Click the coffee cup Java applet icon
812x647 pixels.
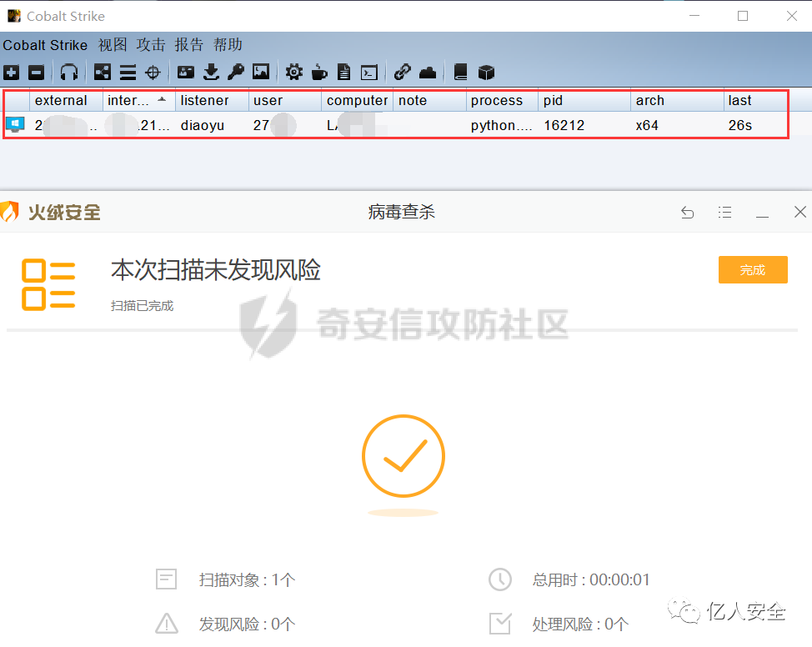319,72
